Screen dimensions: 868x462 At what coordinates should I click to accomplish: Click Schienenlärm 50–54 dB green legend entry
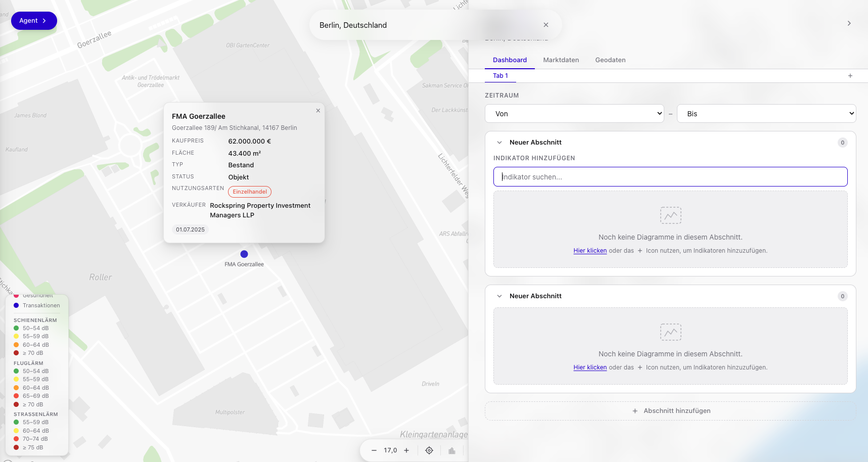(x=31, y=328)
